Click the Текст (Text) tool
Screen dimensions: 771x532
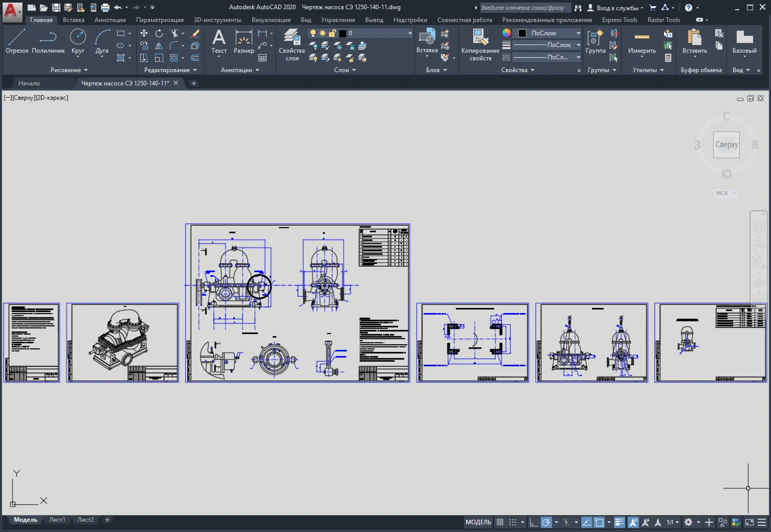point(219,42)
